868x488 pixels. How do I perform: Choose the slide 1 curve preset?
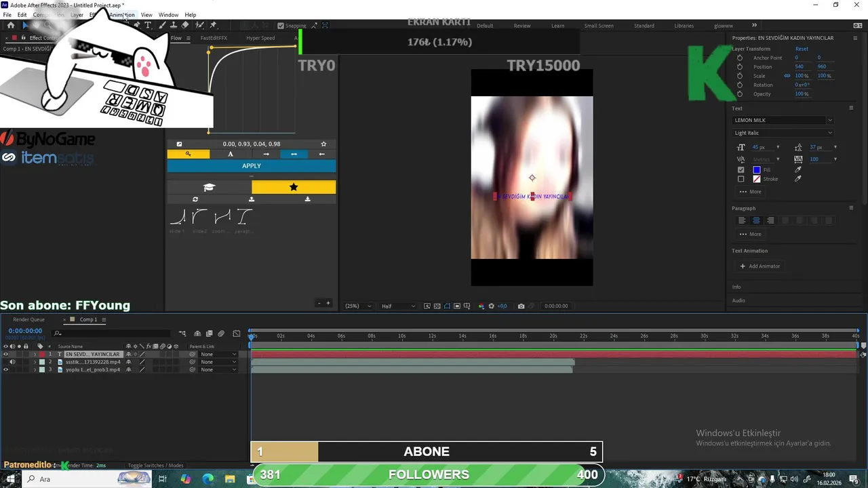[178, 218]
